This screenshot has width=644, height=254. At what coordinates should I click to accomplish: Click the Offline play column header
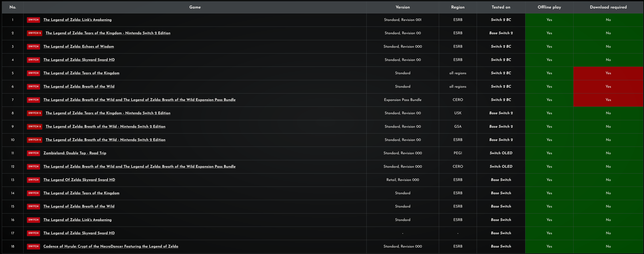point(549,7)
